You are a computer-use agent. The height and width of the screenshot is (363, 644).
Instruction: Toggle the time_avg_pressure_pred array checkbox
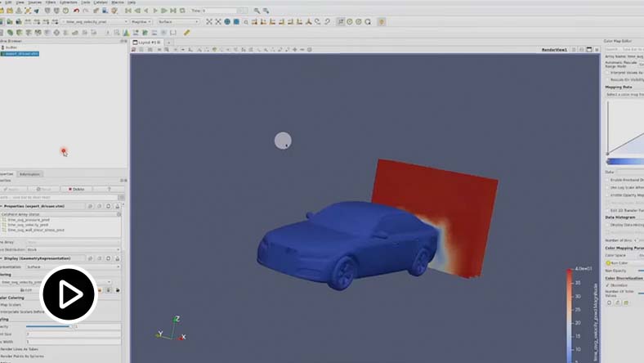click(3, 219)
